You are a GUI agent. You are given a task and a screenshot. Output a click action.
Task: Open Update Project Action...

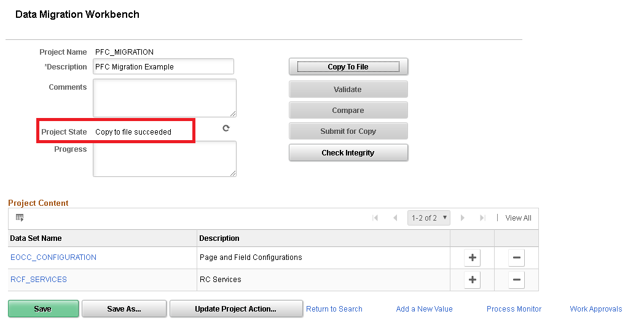click(x=236, y=308)
